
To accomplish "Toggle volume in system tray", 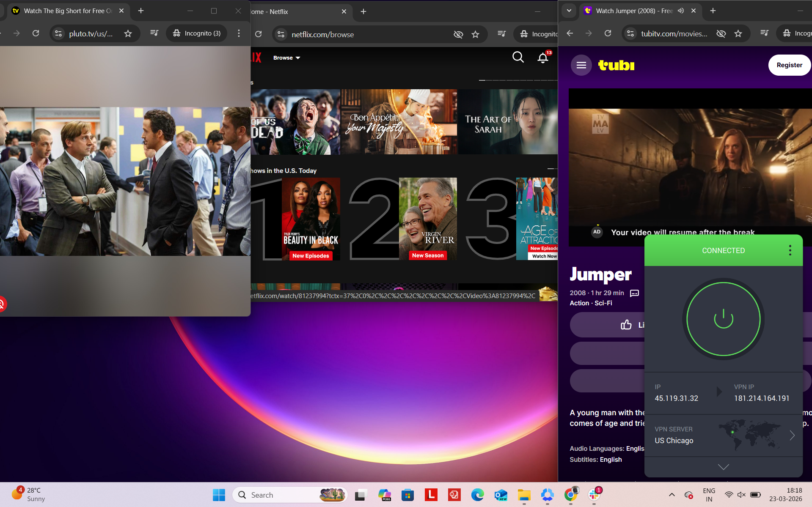I will click(x=741, y=495).
